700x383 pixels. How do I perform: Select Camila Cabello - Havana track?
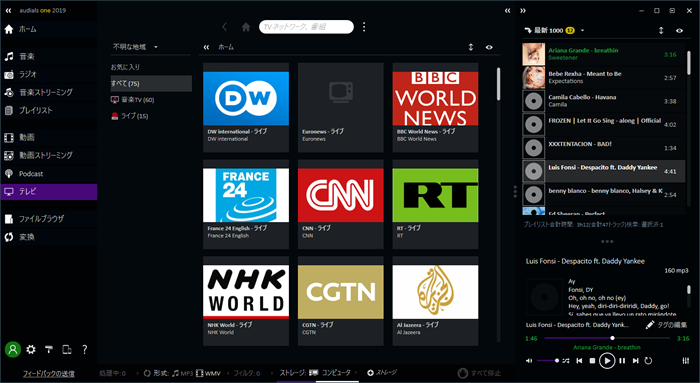[x=604, y=101]
